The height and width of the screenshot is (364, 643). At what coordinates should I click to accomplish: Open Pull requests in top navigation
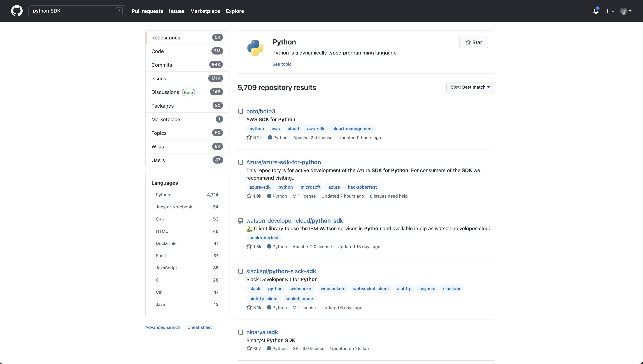click(147, 11)
